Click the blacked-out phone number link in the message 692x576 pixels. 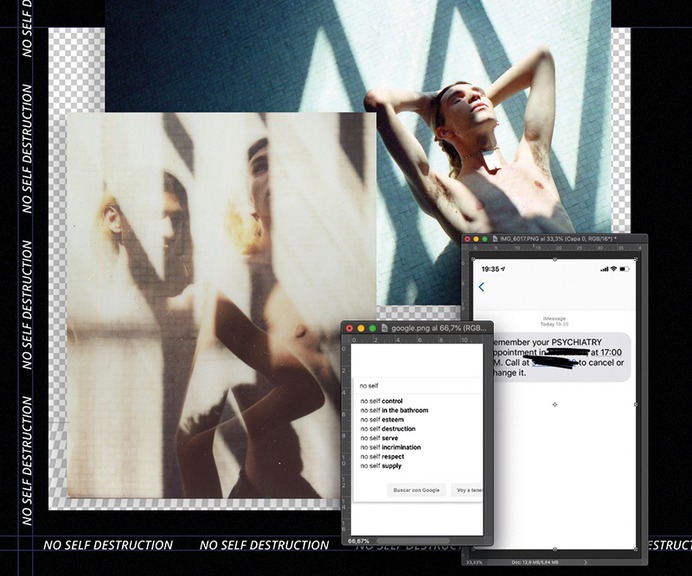pyautogui.click(x=554, y=363)
